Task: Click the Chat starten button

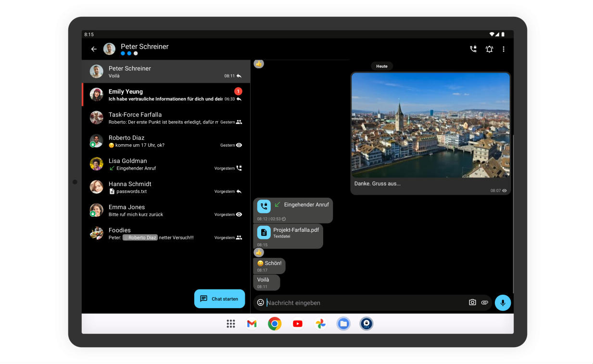Action: click(219, 299)
